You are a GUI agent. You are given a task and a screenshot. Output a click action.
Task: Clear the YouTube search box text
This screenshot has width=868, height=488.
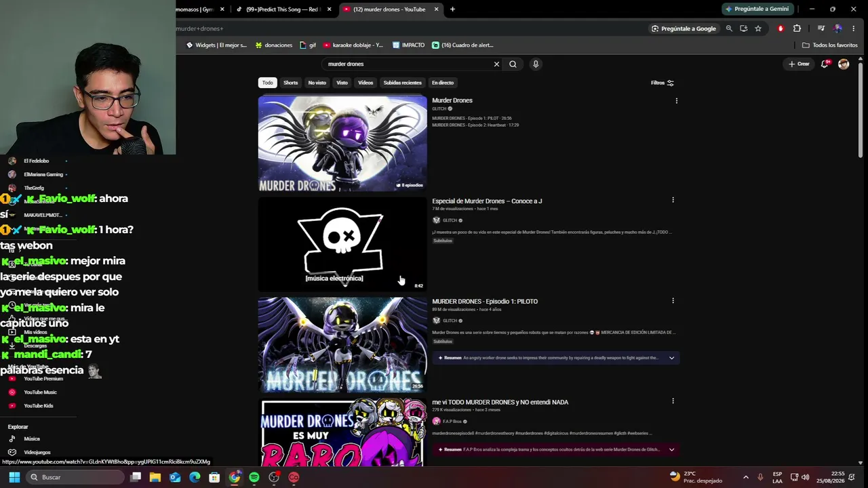[x=496, y=64]
